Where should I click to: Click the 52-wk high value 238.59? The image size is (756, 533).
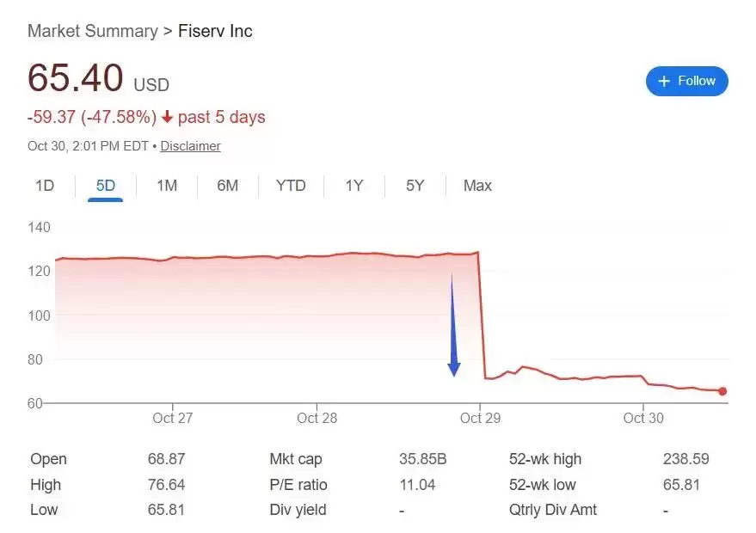click(x=685, y=459)
